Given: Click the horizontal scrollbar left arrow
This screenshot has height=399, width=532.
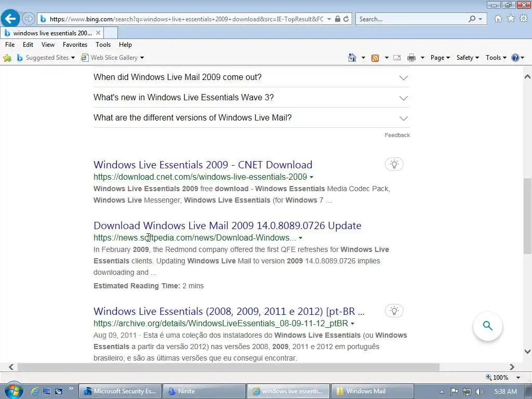Looking at the screenshot, I should [11, 367].
